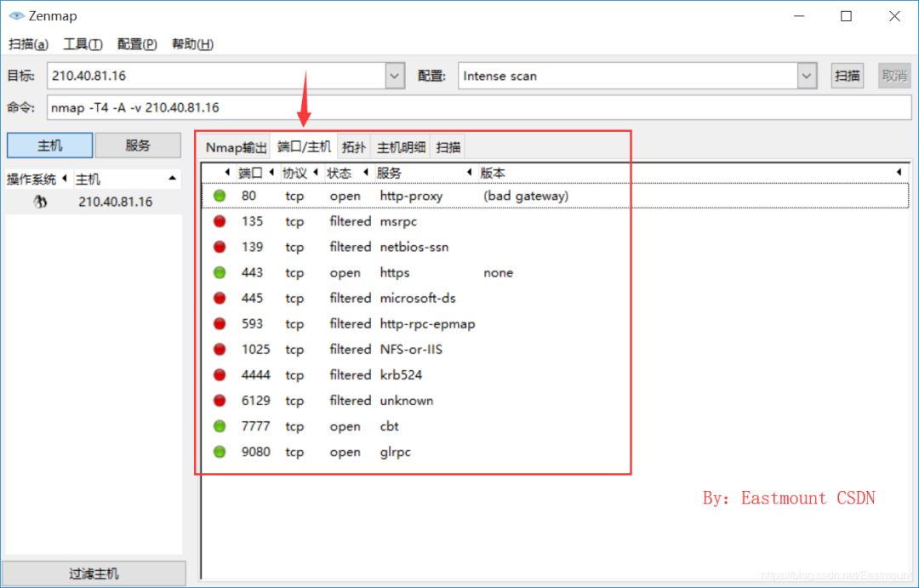Click the Zenmap eye icon in the title bar
This screenshot has height=588, width=919.
[16, 14]
